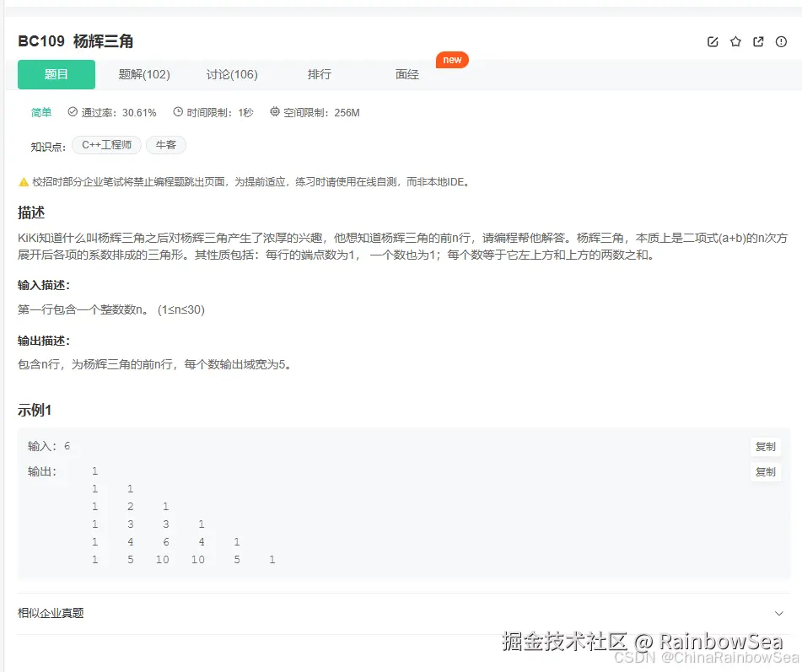The width and height of the screenshot is (802, 672).
Task: Click the edit/correction icon top right
Action: pos(712,40)
